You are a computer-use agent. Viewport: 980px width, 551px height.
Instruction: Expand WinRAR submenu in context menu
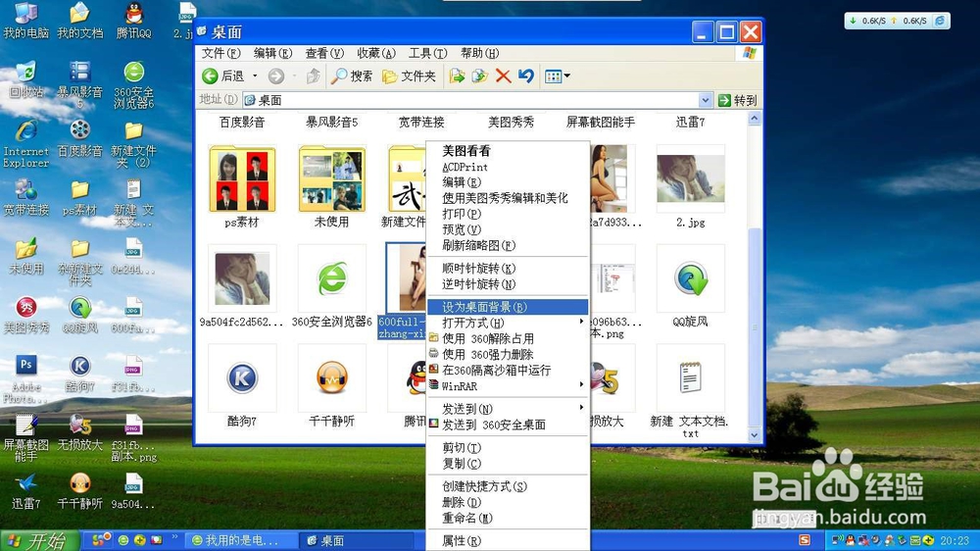508,386
